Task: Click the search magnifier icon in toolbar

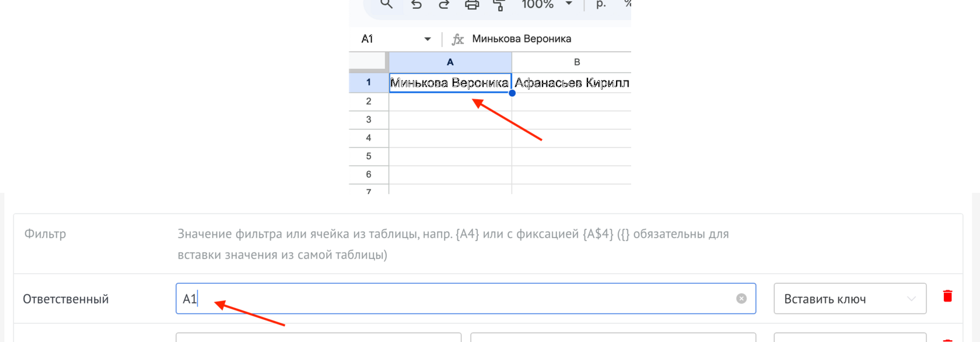Action: (x=386, y=5)
